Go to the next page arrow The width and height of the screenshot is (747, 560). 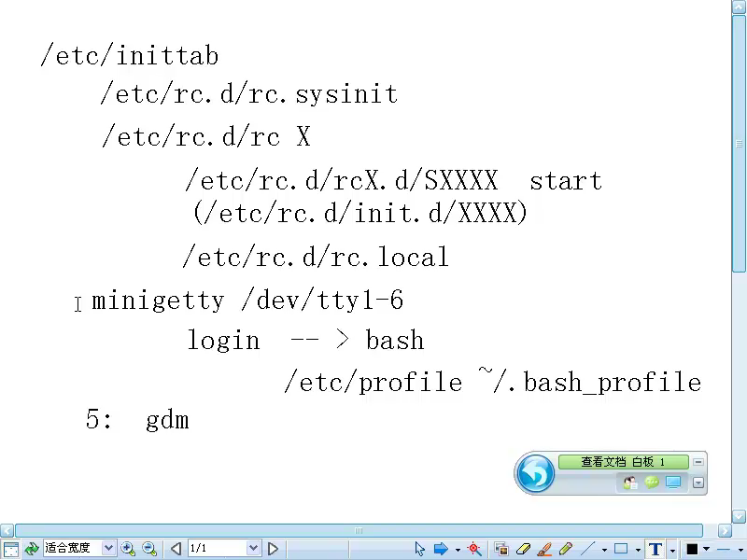point(273,549)
